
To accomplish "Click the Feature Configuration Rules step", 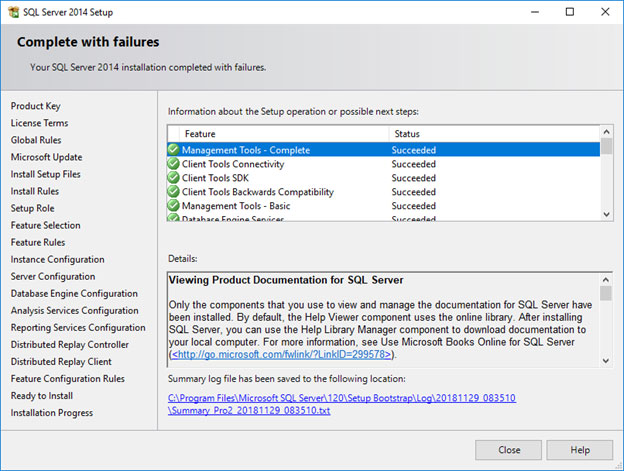I will tap(68, 379).
